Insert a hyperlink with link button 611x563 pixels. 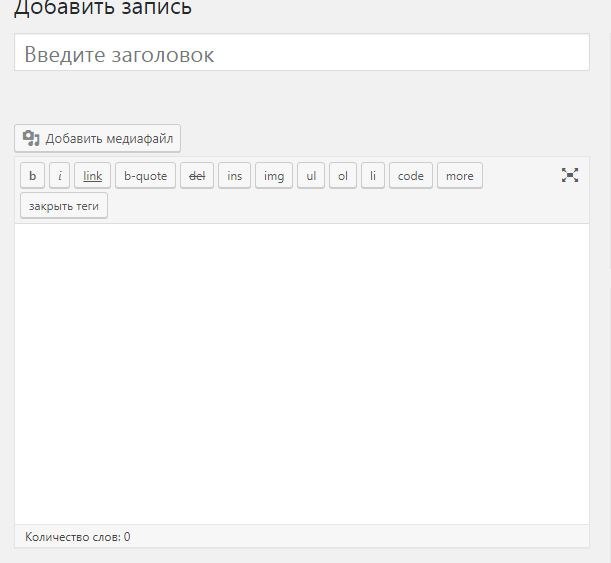pos(92,176)
